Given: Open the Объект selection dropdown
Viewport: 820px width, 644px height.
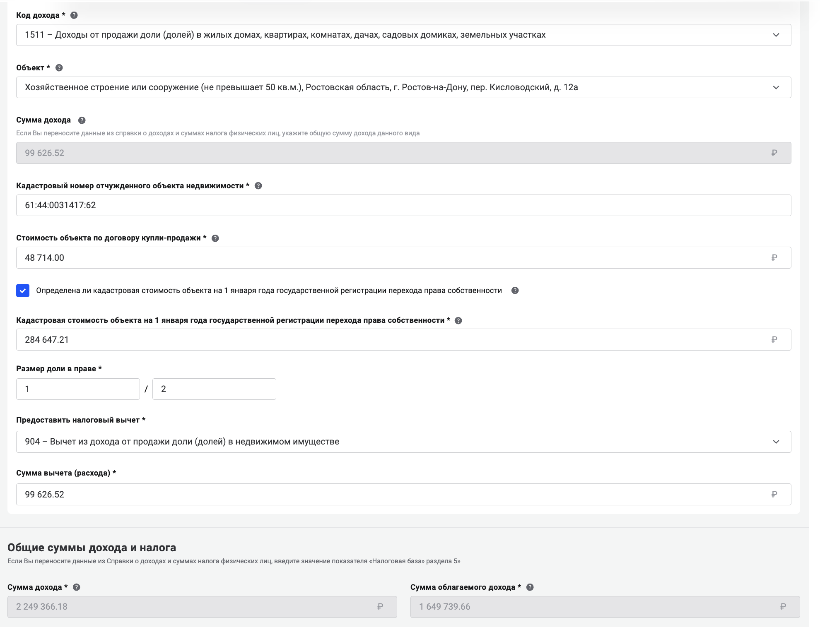Looking at the screenshot, I should pos(776,87).
